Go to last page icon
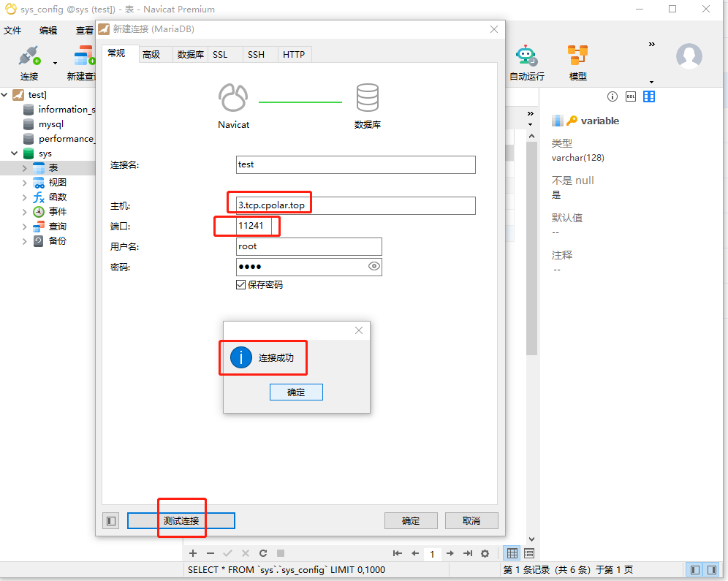Viewport: 728px width, 581px height. pos(468,553)
